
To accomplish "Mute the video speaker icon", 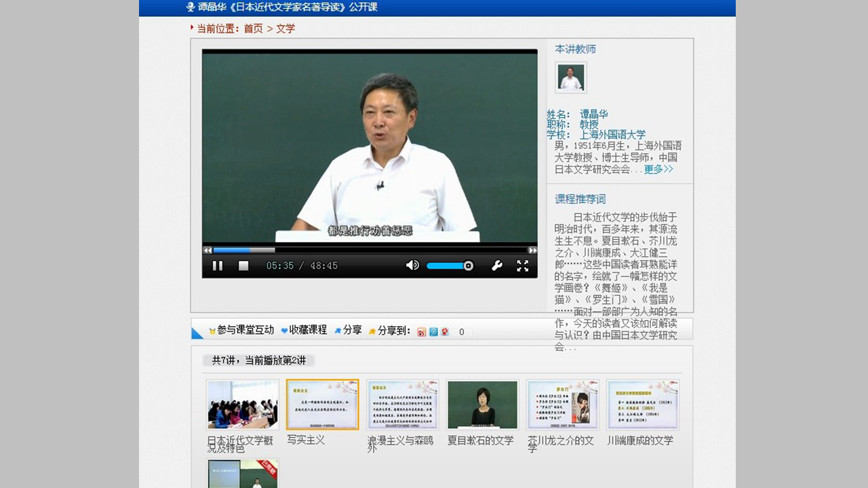I will pyautogui.click(x=412, y=266).
